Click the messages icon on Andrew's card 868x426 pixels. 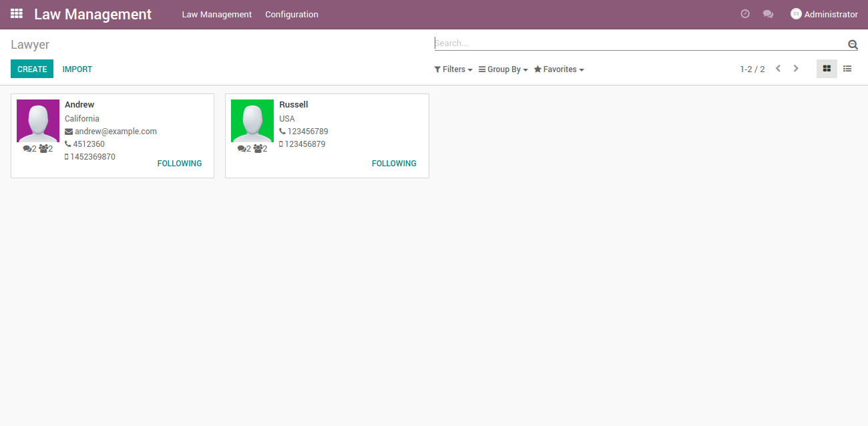27,149
